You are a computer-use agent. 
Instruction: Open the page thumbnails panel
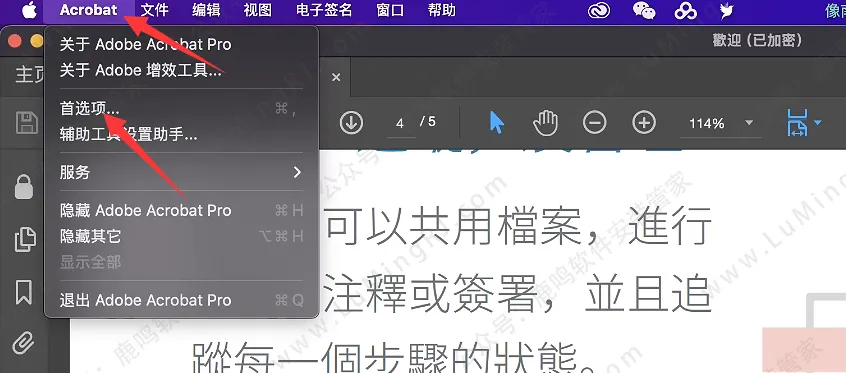tap(24, 239)
